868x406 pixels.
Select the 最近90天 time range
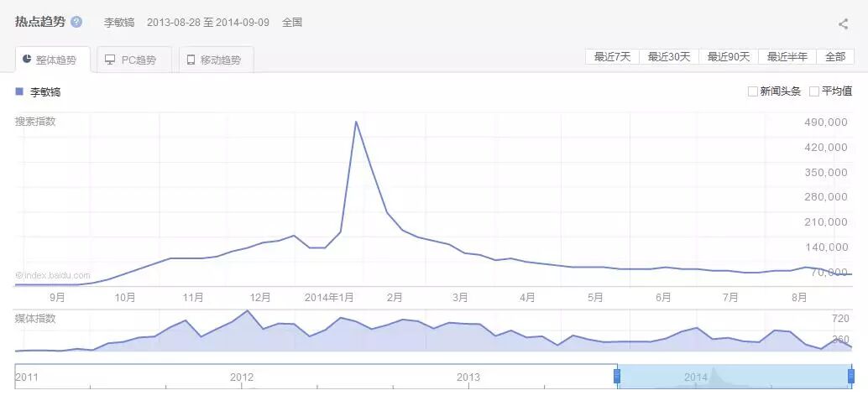coord(729,56)
